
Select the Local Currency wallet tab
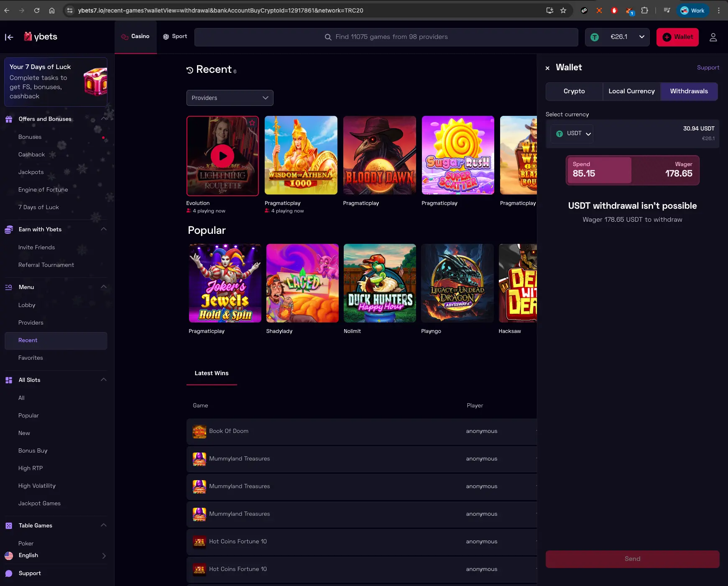(631, 91)
